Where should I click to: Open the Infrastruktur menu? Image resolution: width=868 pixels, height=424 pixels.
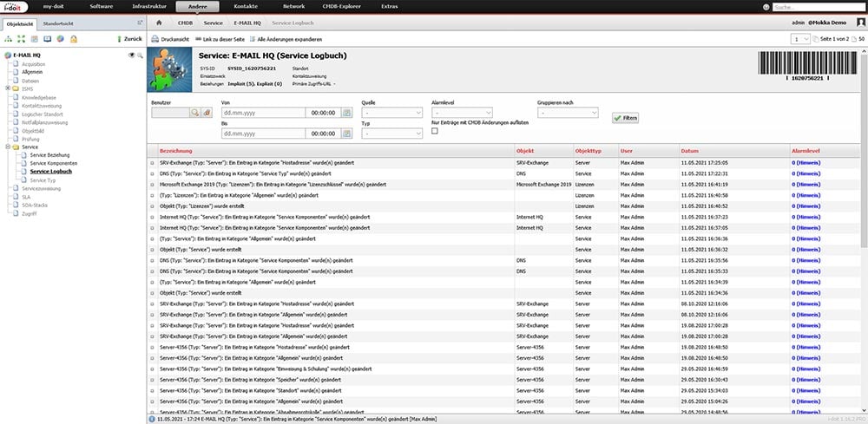[148, 7]
